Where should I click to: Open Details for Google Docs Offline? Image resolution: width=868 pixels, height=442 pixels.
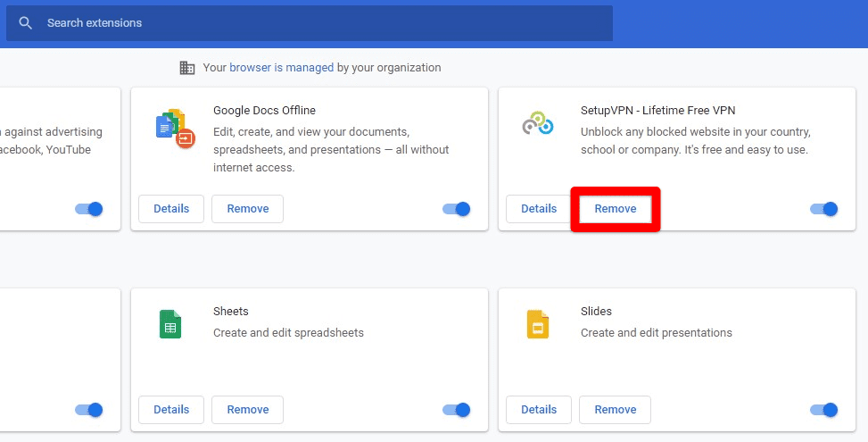pos(171,209)
